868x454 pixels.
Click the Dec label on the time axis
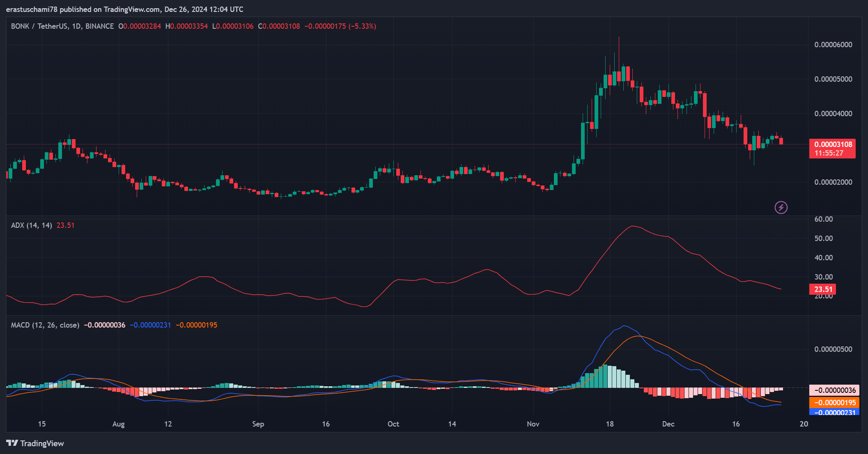pyautogui.click(x=668, y=424)
